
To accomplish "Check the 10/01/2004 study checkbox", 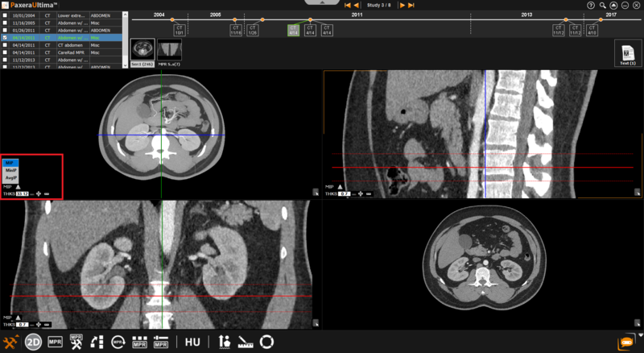I will pos(6,15).
